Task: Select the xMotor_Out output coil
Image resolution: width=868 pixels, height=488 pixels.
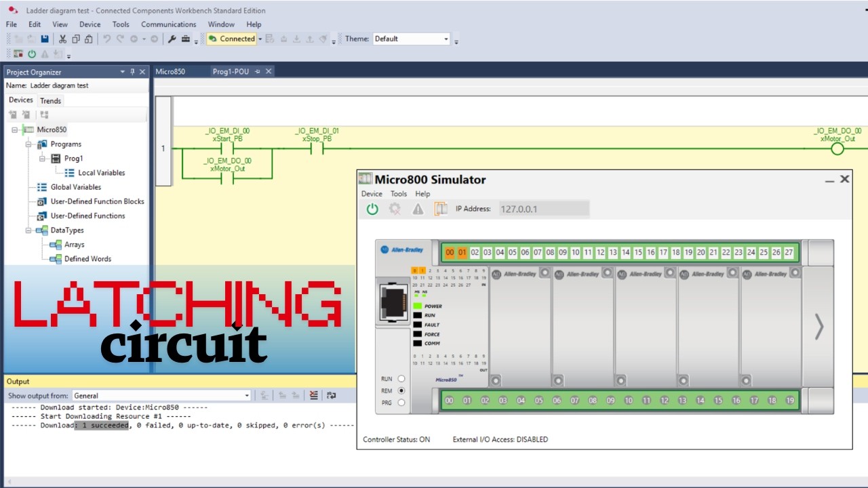Action: 837,148
